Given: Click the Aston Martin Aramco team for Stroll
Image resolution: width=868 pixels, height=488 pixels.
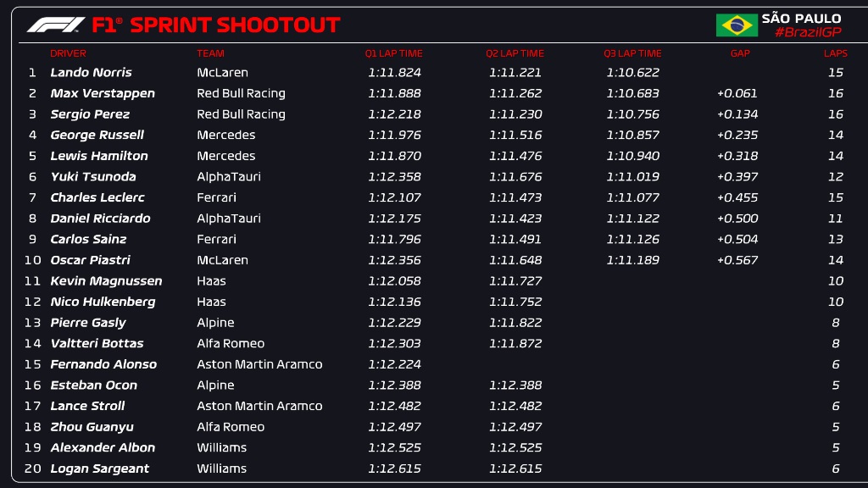Looking at the screenshot, I should pos(259,406).
